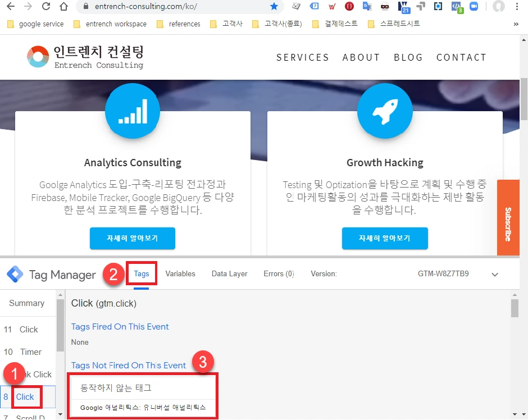The height and width of the screenshot is (420, 528).
Task: Open the 고객사 bookmark folder
Action: (226, 24)
